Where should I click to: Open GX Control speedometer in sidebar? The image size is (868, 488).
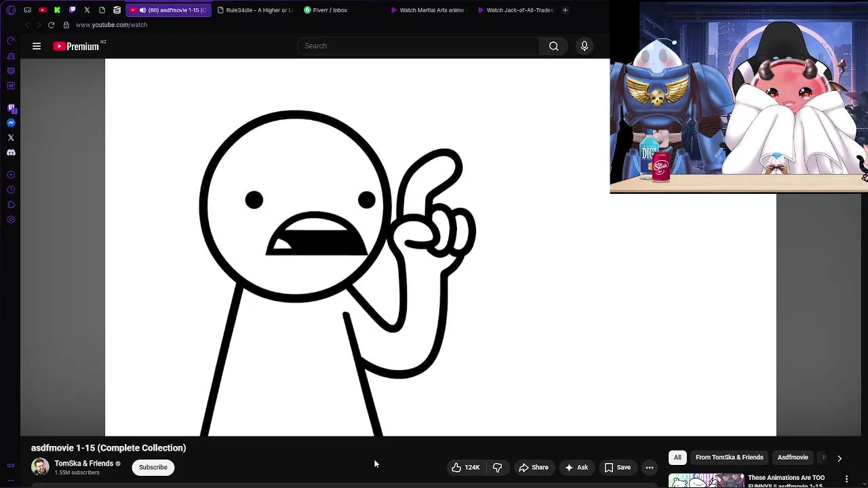11,41
